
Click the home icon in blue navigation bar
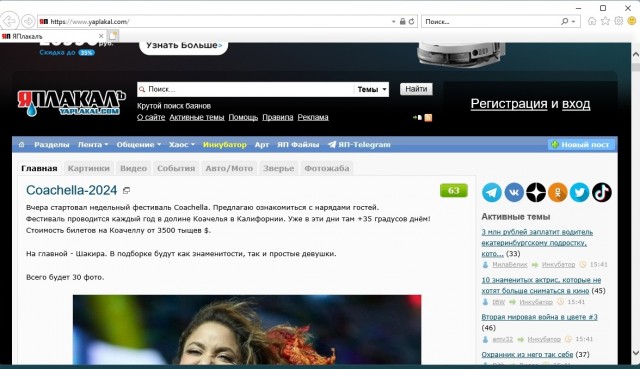click(x=22, y=144)
